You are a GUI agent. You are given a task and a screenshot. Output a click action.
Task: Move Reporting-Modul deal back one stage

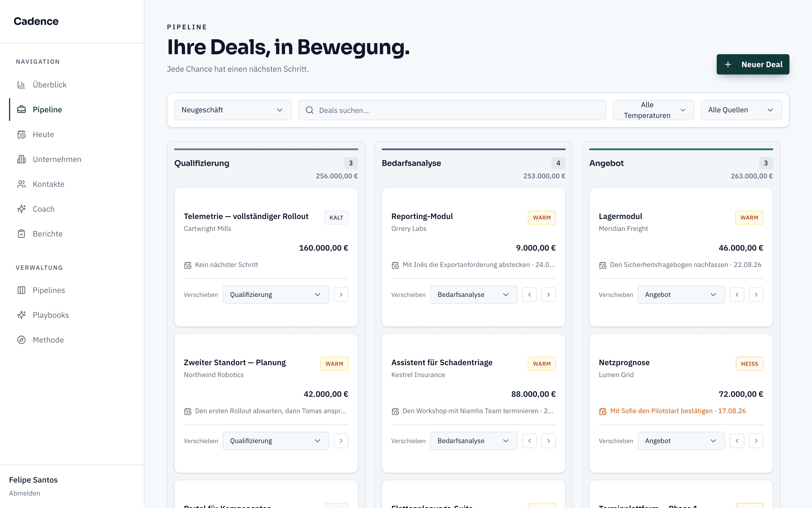click(x=529, y=295)
